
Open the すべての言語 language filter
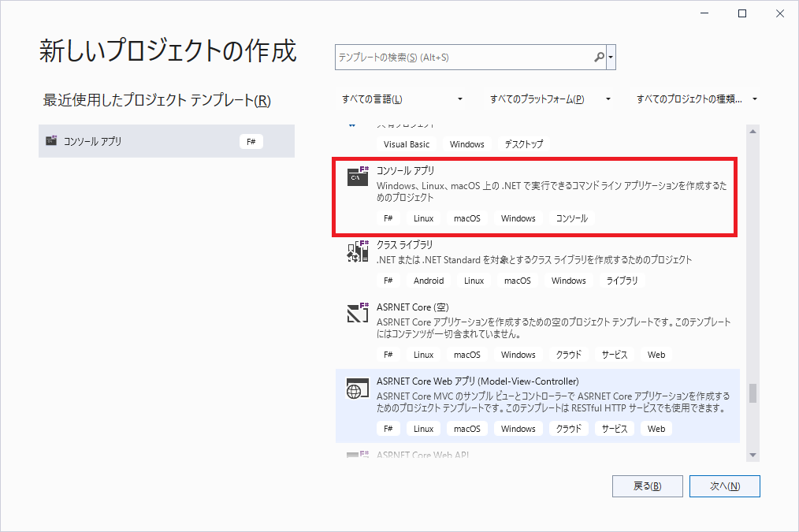[x=403, y=99]
